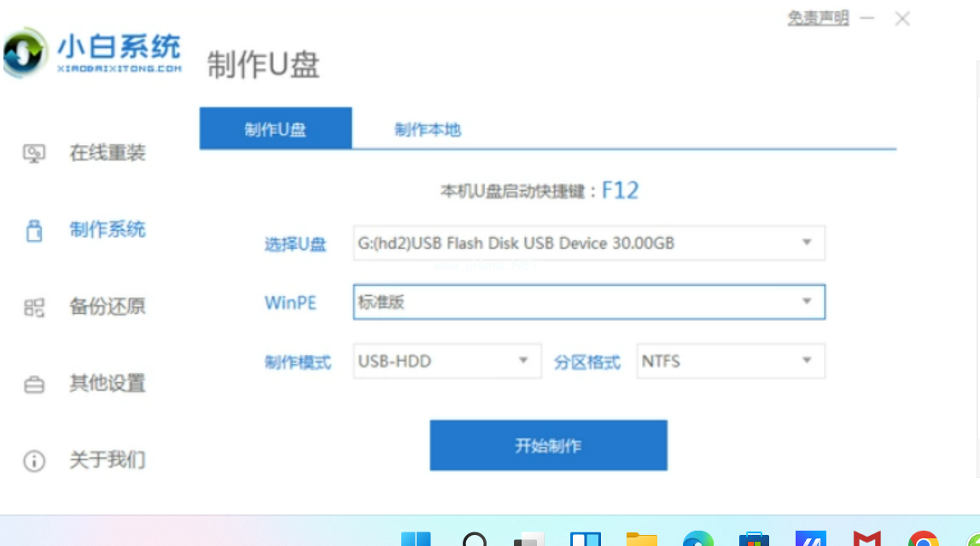
Task: Open the 免责声明 link
Action: coord(818,18)
